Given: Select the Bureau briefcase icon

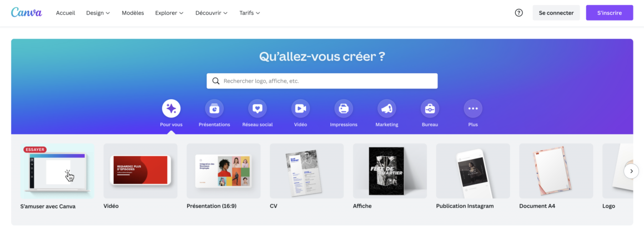Looking at the screenshot, I should pyautogui.click(x=430, y=109).
